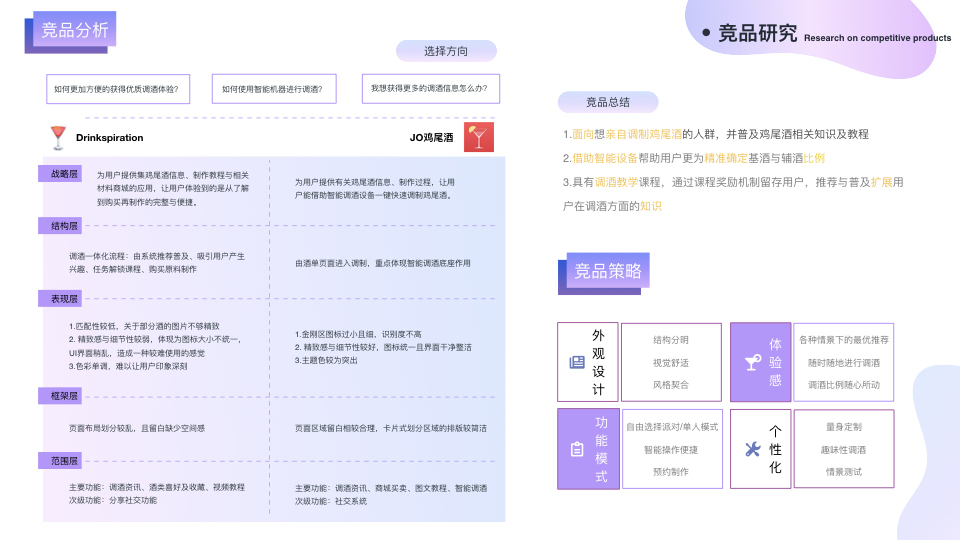Click the 预约制作 text
This screenshot has width=960, height=540.
670,471
